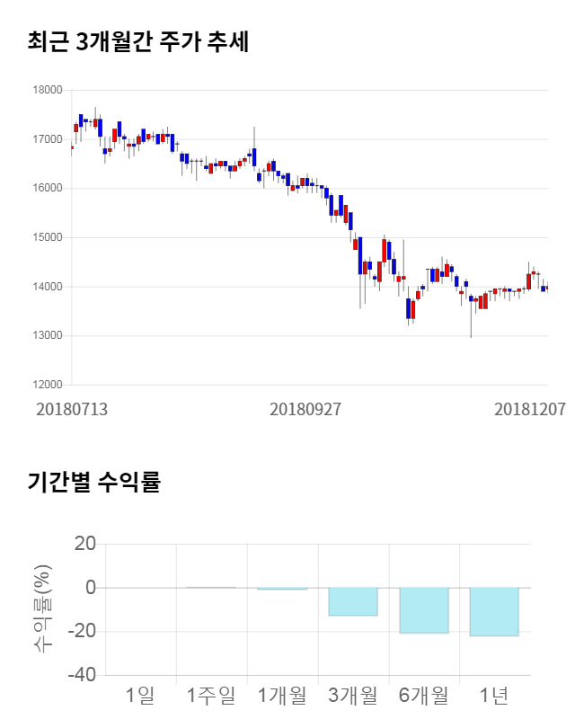Select the 3개월 x-axis label
This screenshot has width=575, height=728.
[x=352, y=695]
